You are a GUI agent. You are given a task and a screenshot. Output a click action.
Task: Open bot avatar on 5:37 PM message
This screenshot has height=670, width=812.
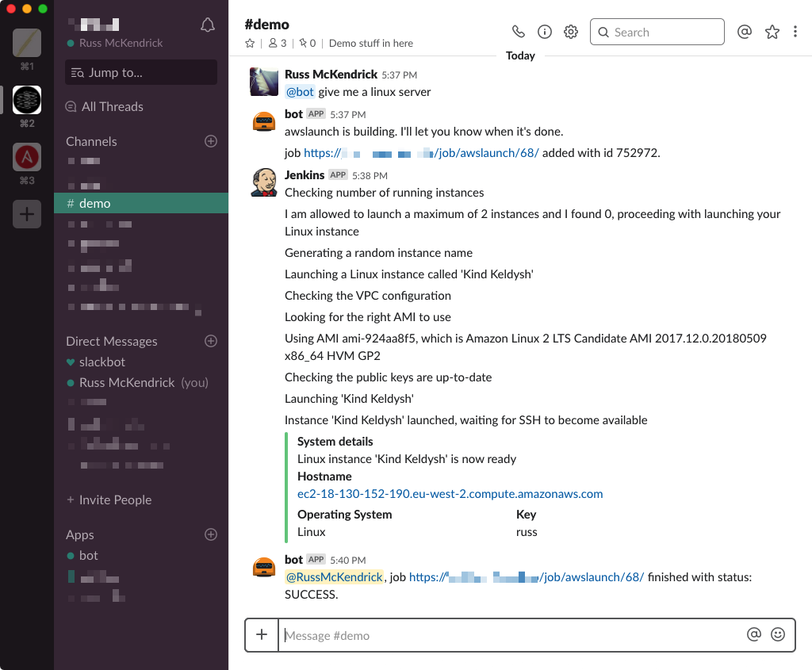pos(264,121)
